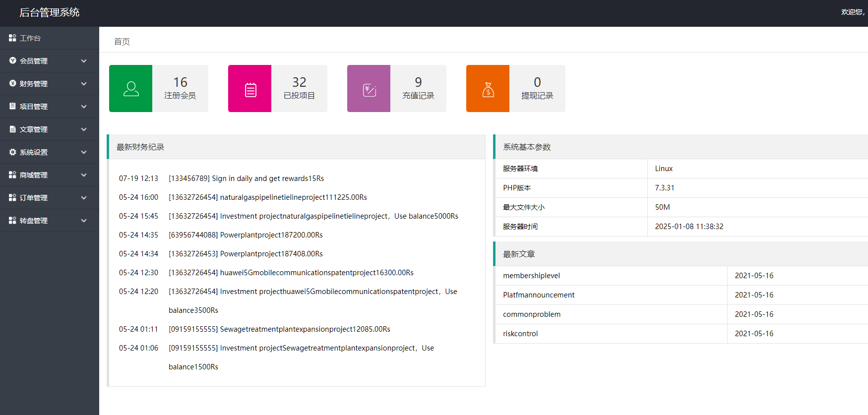Expand the 会员管理 chevron arrow
The image size is (868, 415).
click(84, 61)
